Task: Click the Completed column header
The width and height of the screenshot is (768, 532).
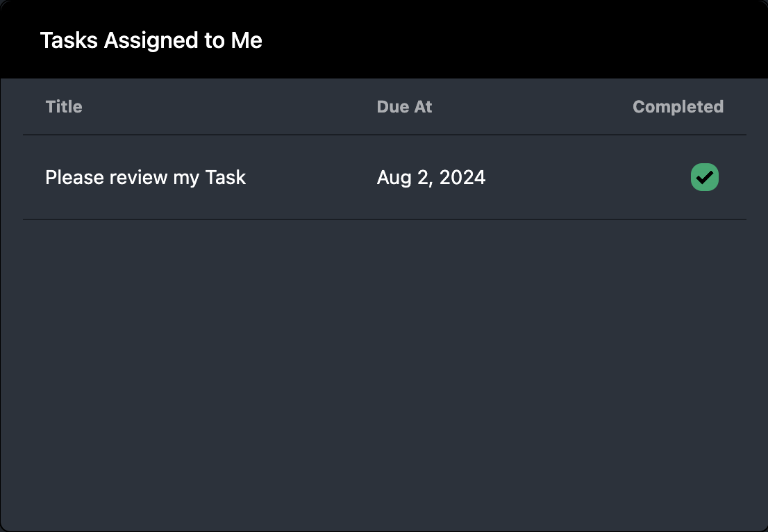Action: 678,107
